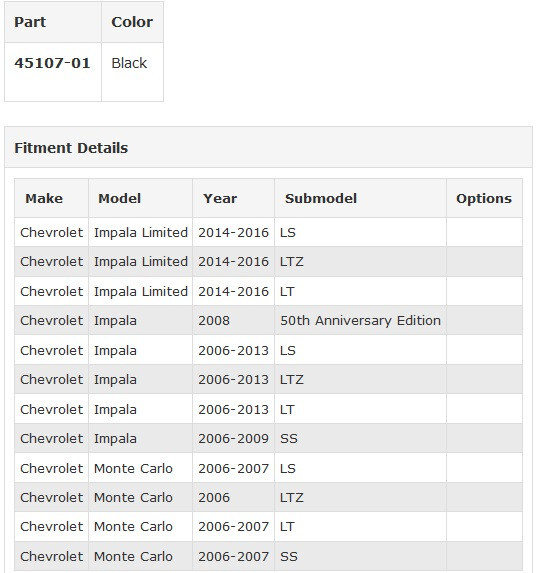Viewport: 546px width, 573px height.
Task: Click the Color column header
Action: point(132,22)
